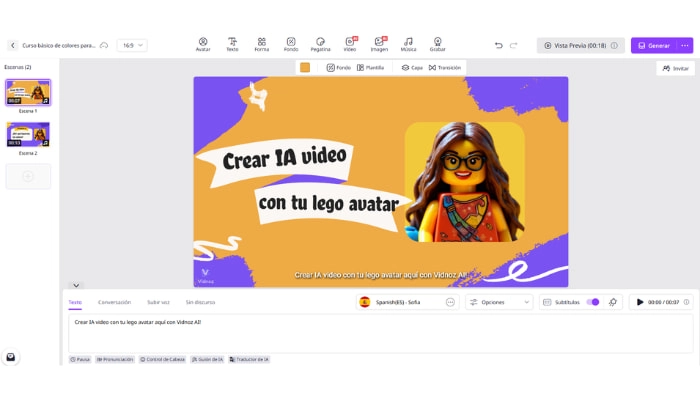Screen dimensions: 700x400
Task: Click the cloud save status icon
Action: click(x=104, y=45)
